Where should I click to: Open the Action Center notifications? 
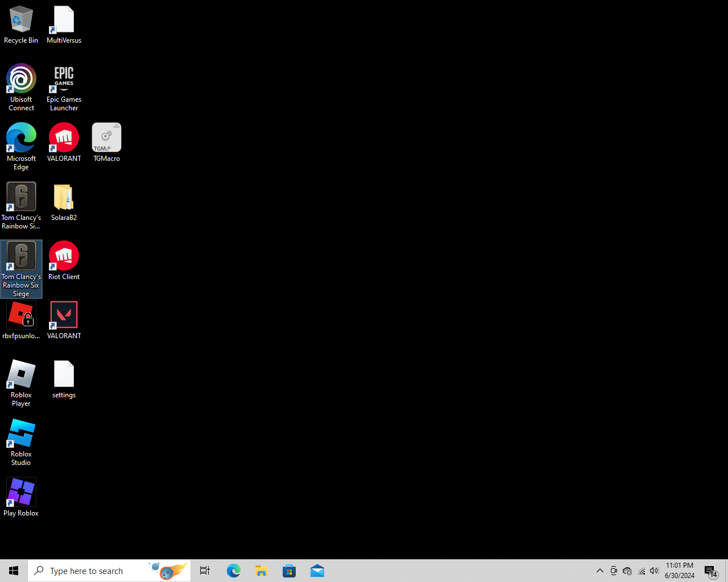click(x=711, y=571)
